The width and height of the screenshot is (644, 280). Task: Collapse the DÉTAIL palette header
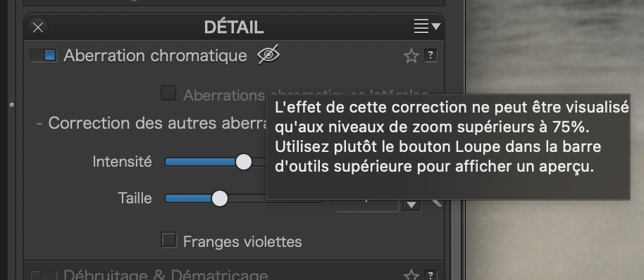tap(234, 27)
